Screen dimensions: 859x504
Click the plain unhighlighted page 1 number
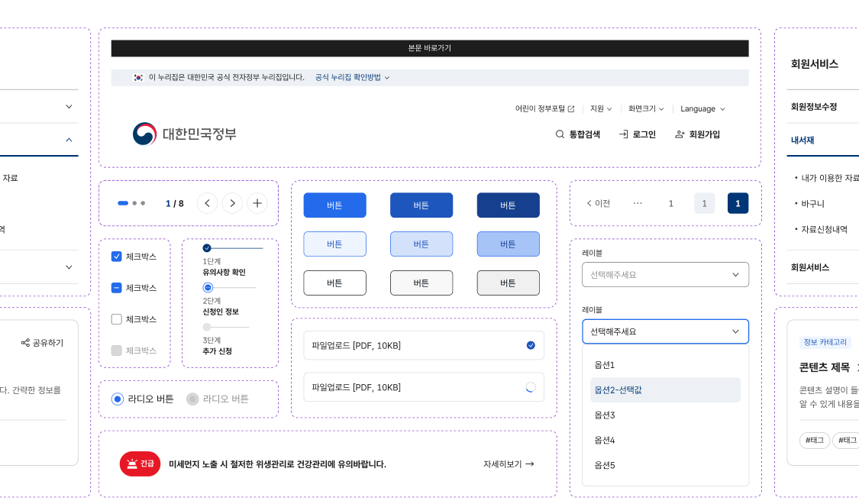point(670,203)
